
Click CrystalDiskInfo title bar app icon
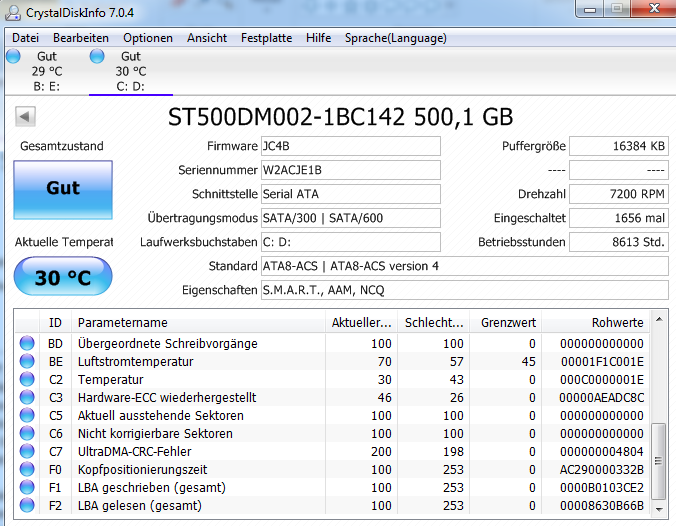(13, 13)
